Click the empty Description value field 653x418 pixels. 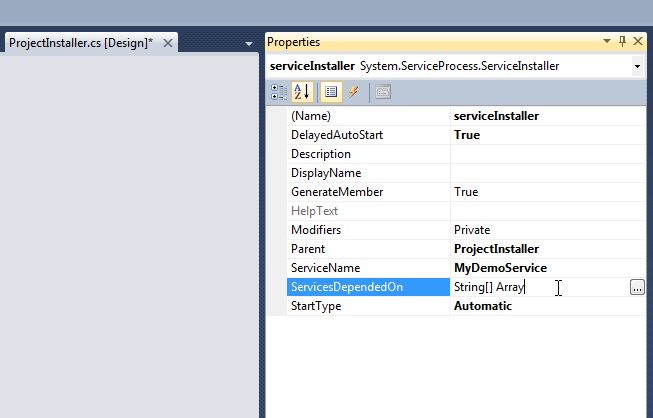pos(548,154)
